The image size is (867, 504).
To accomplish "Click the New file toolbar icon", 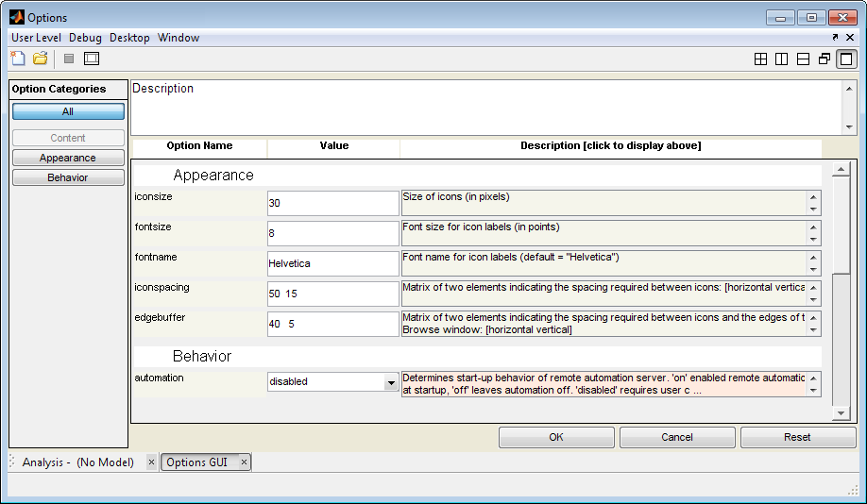I will (17, 59).
